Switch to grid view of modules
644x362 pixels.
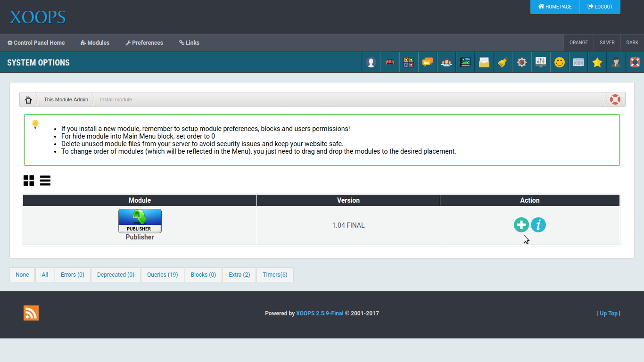point(29,181)
